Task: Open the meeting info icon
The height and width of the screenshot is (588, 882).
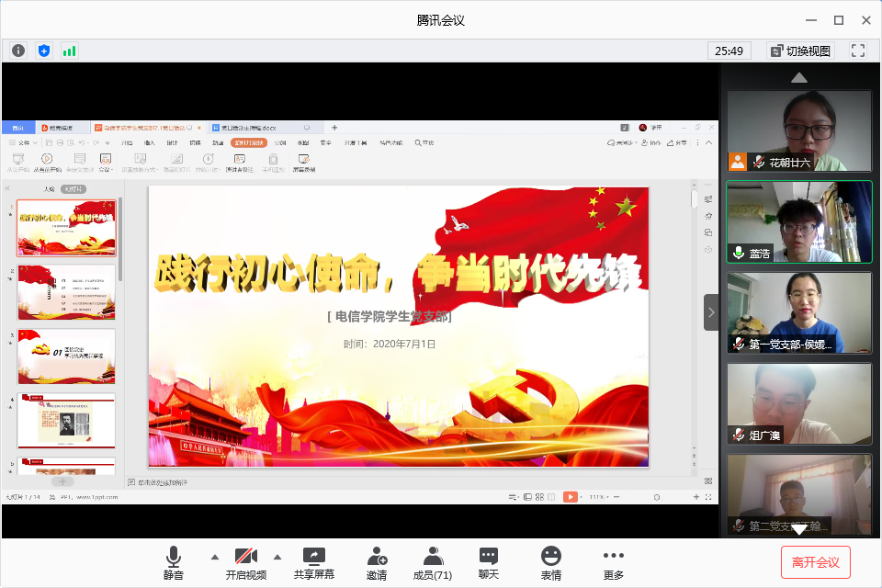Action: [x=18, y=51]
